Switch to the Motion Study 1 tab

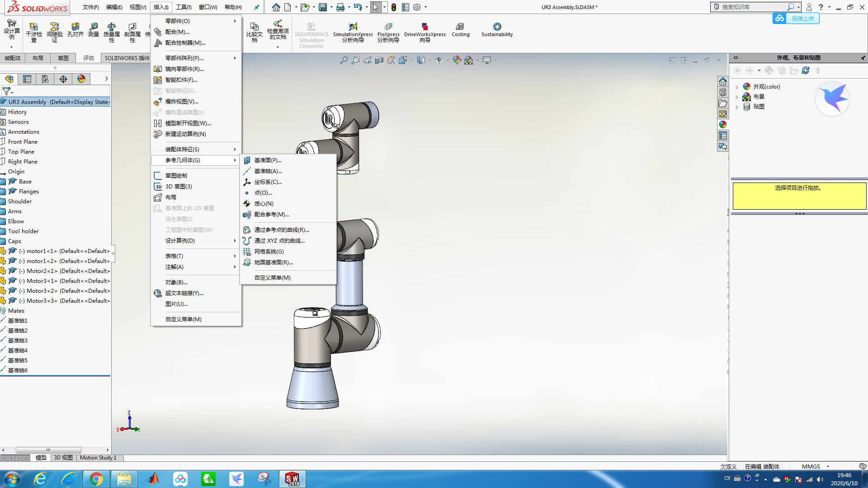pos(99,458)
